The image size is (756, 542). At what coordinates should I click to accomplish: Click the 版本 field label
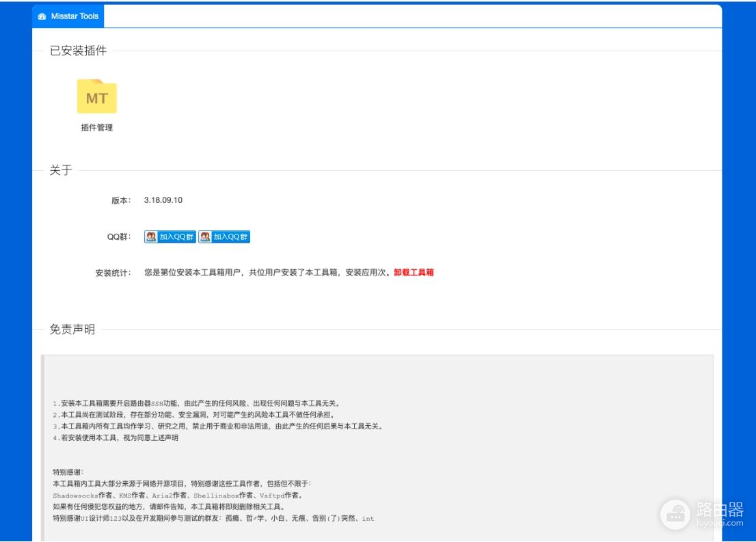[x=120, y=200]
